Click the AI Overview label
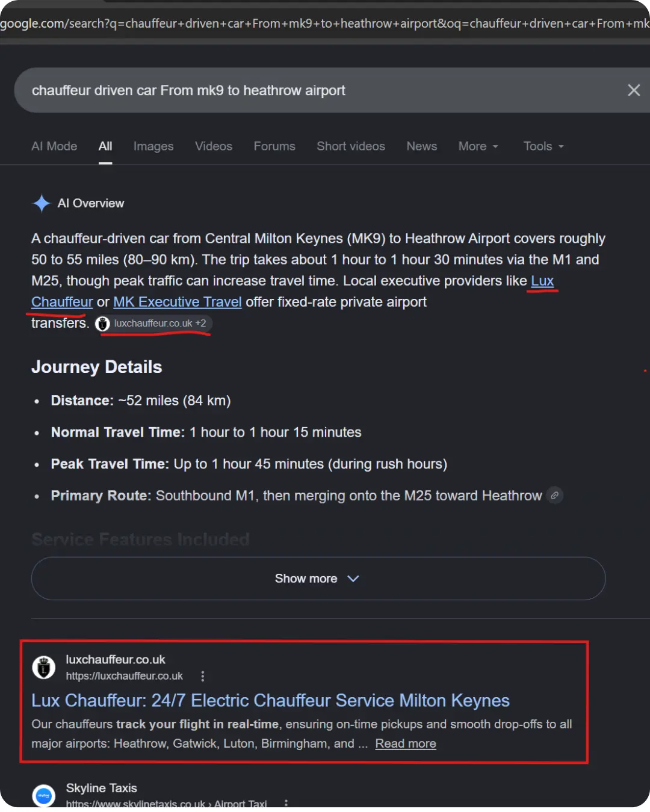This screenshot has height=812, width=650. click(x=91, y=203)
